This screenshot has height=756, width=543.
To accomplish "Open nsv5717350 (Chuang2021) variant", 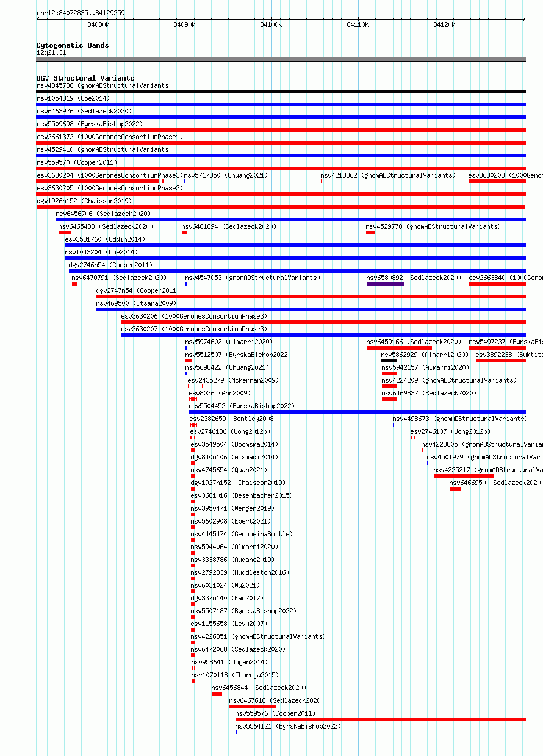I will click(226, 175).
